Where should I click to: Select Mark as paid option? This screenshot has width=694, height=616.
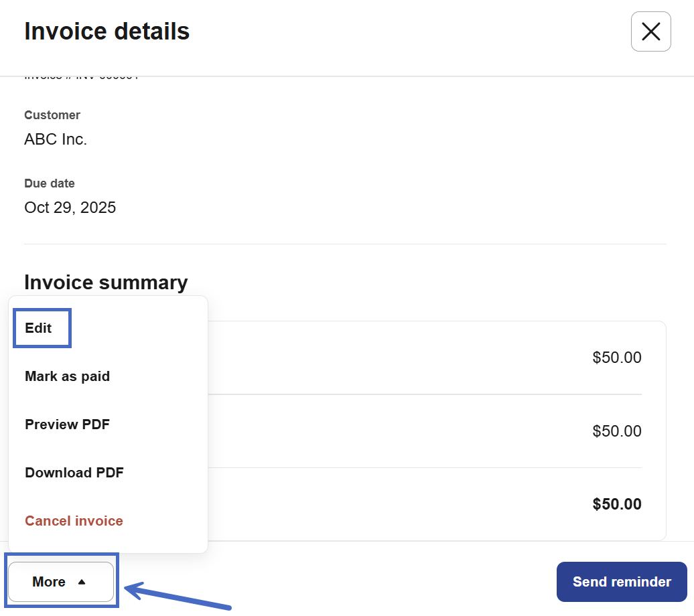(67, 376)
